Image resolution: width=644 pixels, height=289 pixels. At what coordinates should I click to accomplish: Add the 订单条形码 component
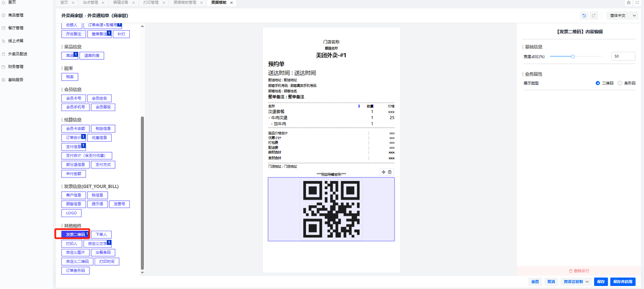pos(75,270)
